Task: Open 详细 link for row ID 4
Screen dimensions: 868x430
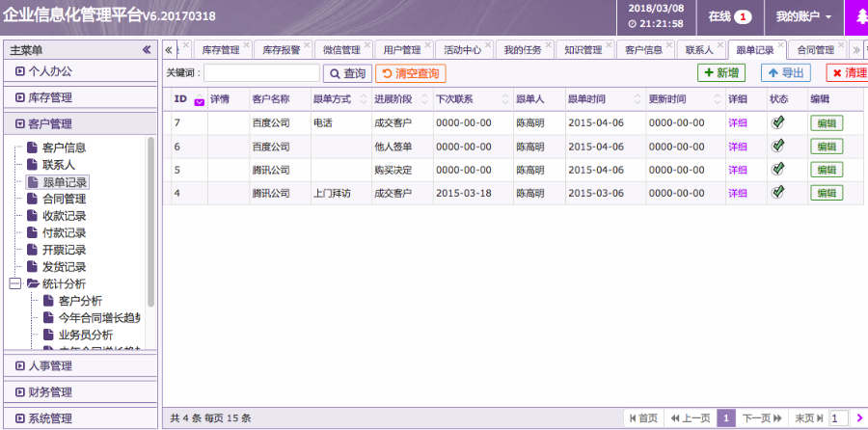Action: pos(738,193)
